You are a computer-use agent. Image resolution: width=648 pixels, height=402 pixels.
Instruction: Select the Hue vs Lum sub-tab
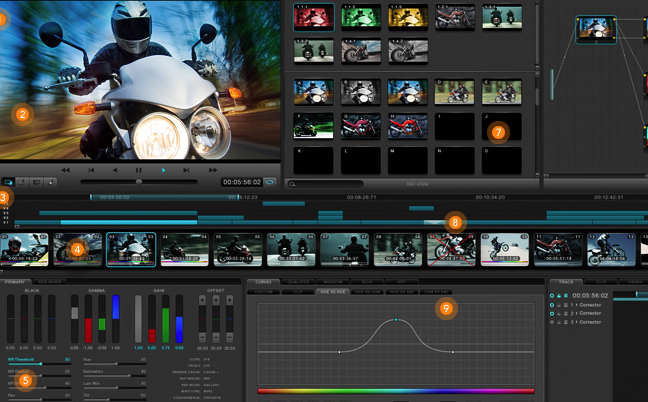[367, 292]
